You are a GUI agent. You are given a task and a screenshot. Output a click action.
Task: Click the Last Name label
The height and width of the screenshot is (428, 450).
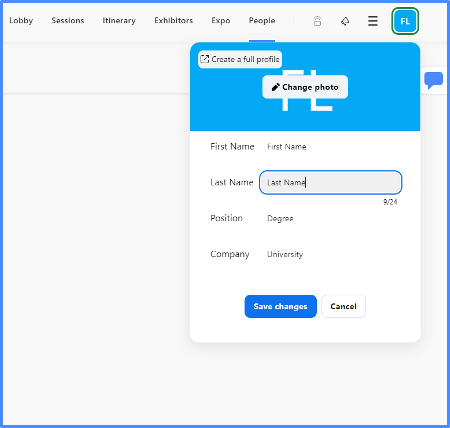pyautogui.click(x=232, y=182)
